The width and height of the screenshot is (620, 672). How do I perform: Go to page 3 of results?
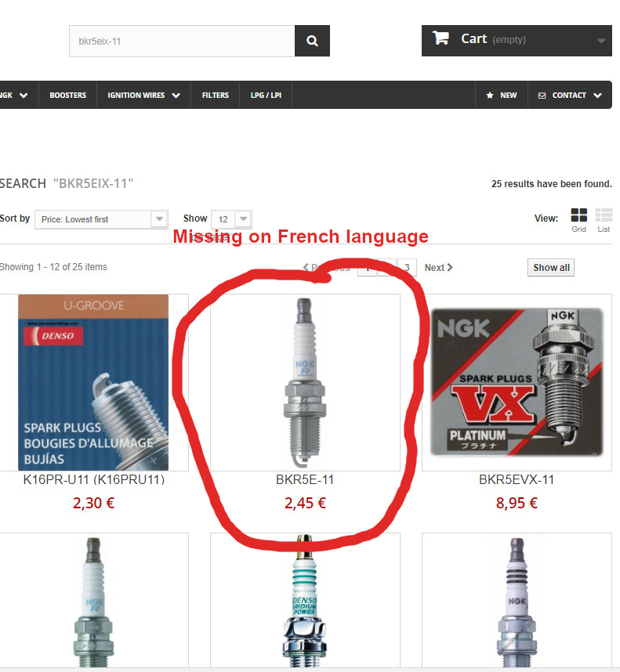407,267
